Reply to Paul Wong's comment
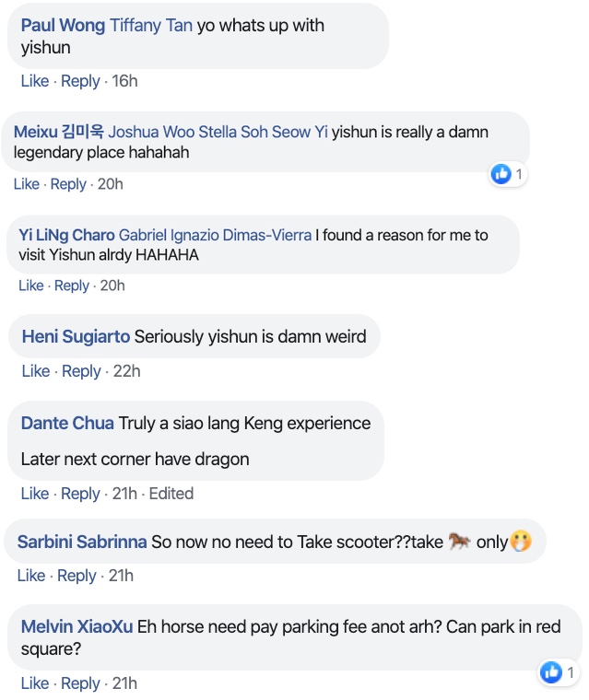This screenshot has width=589, height=700. click(x=80, y=81)
